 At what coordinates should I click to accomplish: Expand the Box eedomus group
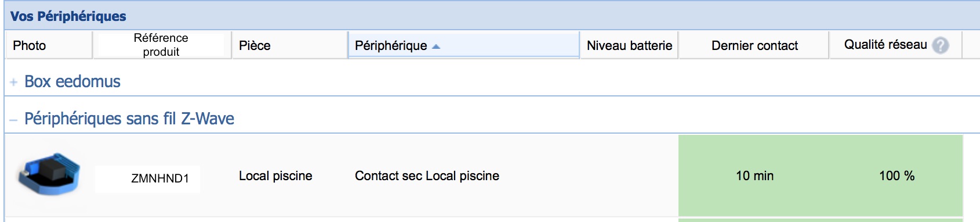72,81
